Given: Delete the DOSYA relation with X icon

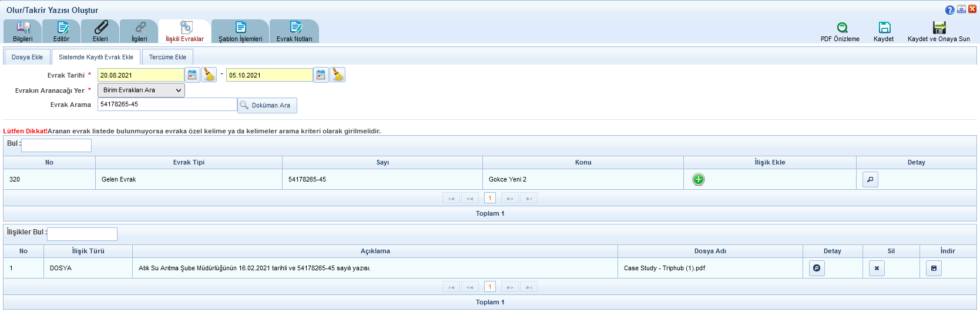Looking at the screenshot, I should coord(877,269).
